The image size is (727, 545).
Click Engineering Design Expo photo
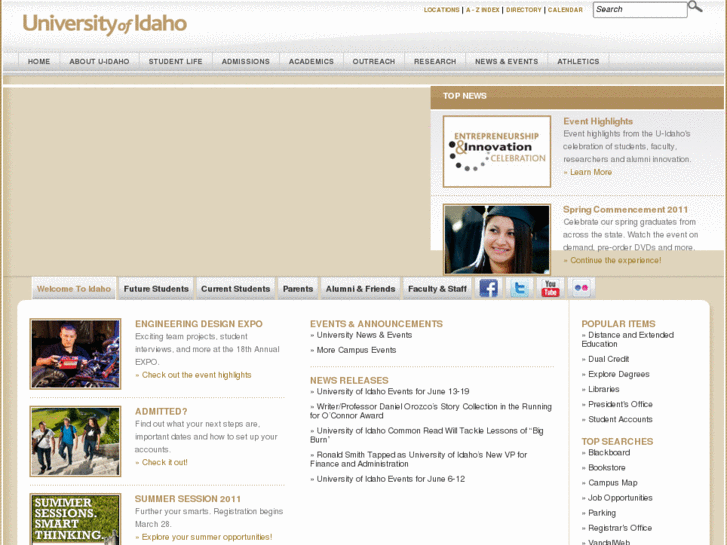75,353
